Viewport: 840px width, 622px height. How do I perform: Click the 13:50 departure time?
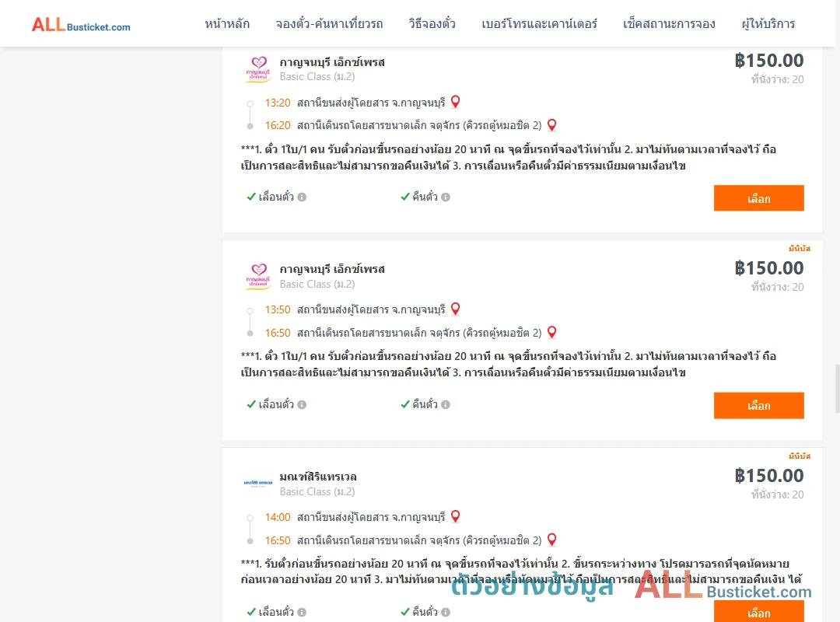tap(278, 309)
